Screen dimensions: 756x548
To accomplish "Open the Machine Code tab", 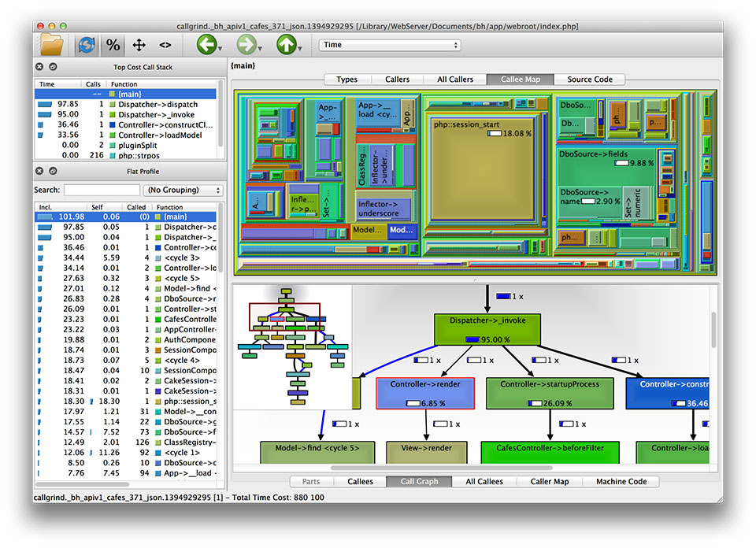I will click(621, 482).
